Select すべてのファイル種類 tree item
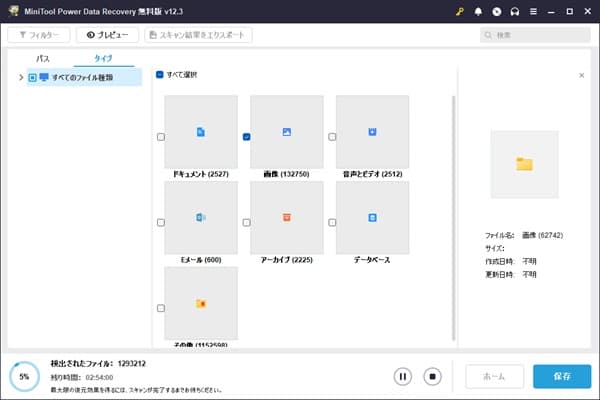600x400 pixels. [84, 77]
